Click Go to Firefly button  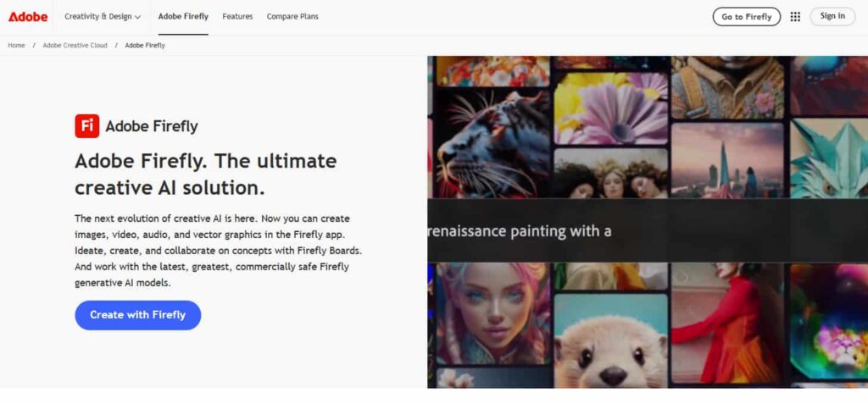click(746, 17)
